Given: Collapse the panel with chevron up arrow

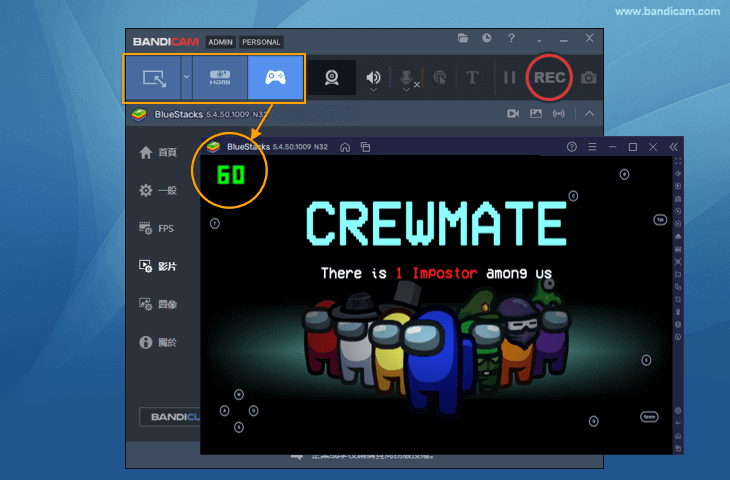Looking at the screenshot, I should [590, 114].
